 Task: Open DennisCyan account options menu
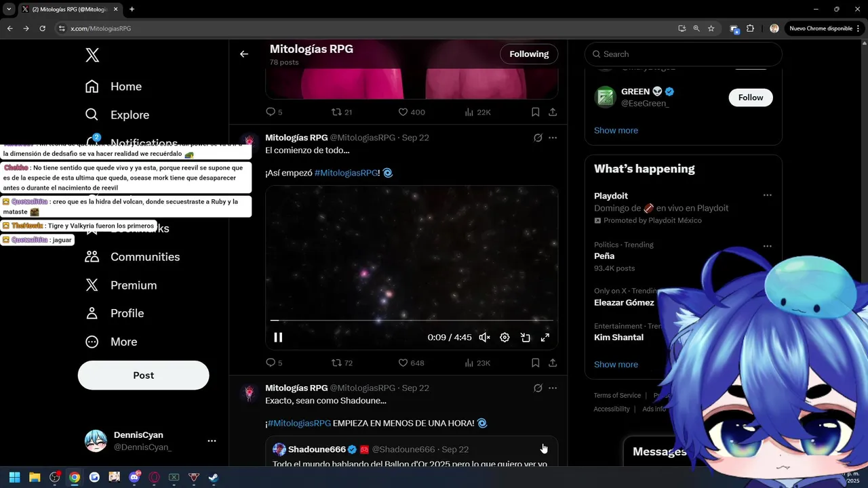click(x=212, y=441)
